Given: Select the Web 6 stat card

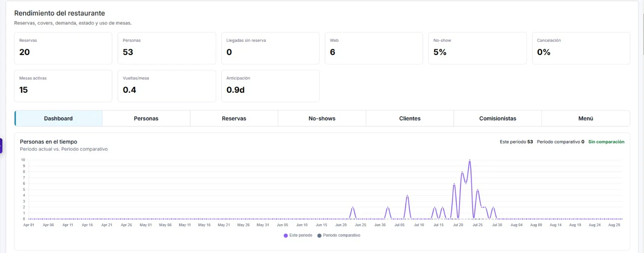Looking at the screenshot, I should click(374, 48).
